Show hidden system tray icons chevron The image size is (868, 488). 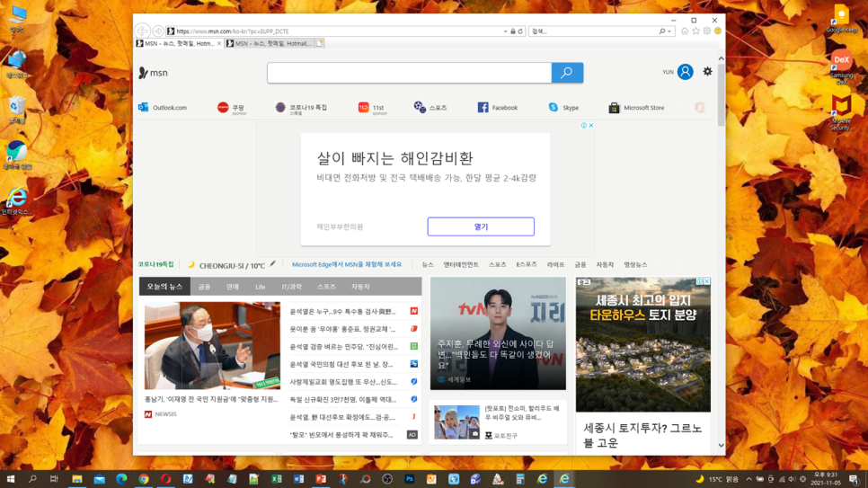(x=749, y=479)
